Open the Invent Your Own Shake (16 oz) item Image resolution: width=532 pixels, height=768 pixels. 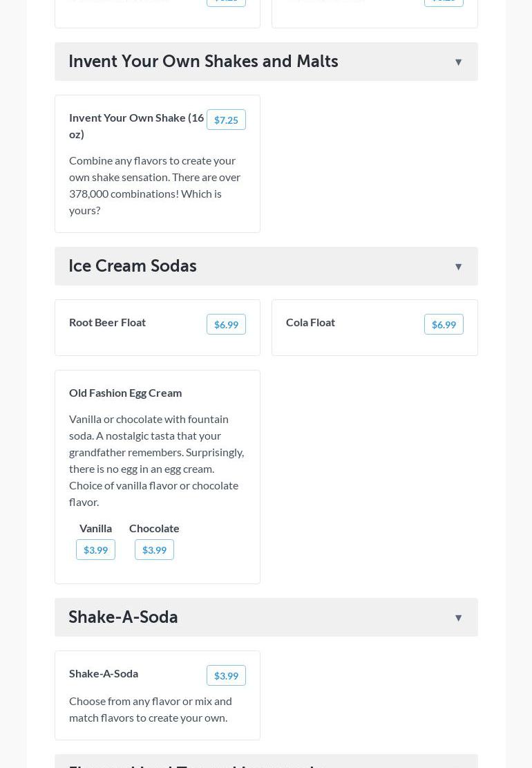pyautogui.click(x=136, y=125)
